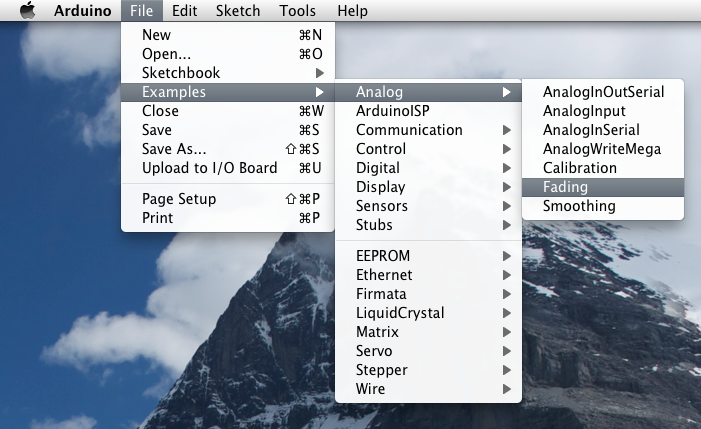701x429 pixels.
Task: Expand the Communication examples submenu
Action: (x=428, y=130)
